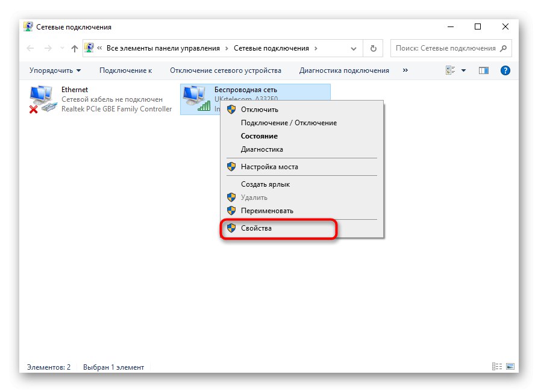The image size is (538, 392).
Task: Open Свойства in the context menu
Action: [302, 228]
